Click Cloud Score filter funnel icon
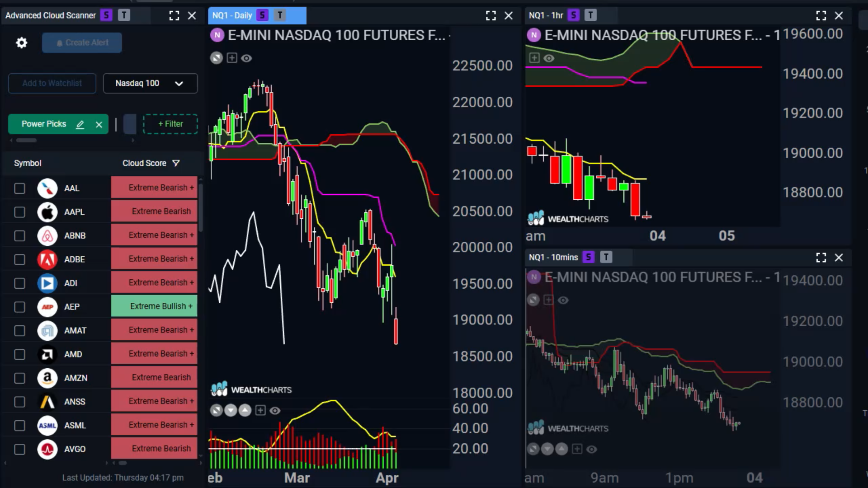Screen dimensions: 868x488 tap(176, 163)
